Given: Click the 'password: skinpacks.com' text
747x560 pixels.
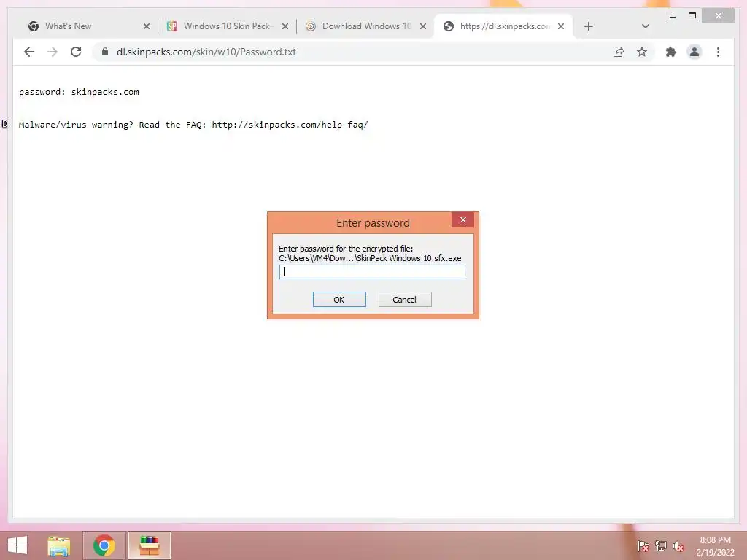Looking at the screenshot, I should pos(79,92).
